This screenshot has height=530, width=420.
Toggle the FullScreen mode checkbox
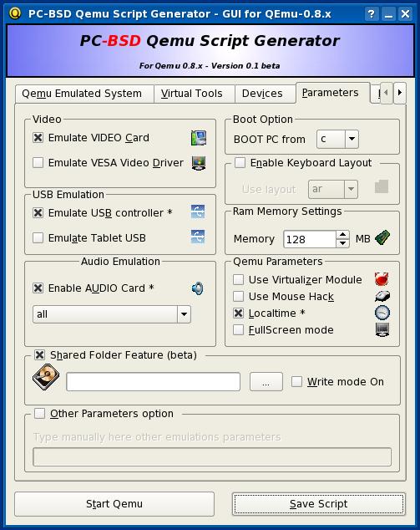238,330
